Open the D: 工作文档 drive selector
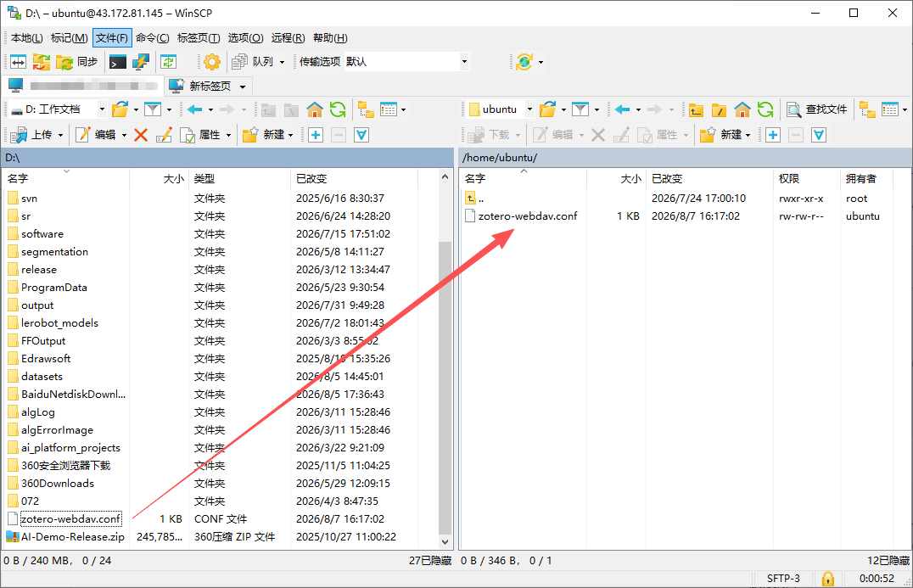Viewport: 913px width, 588px height. coord(58,109)
